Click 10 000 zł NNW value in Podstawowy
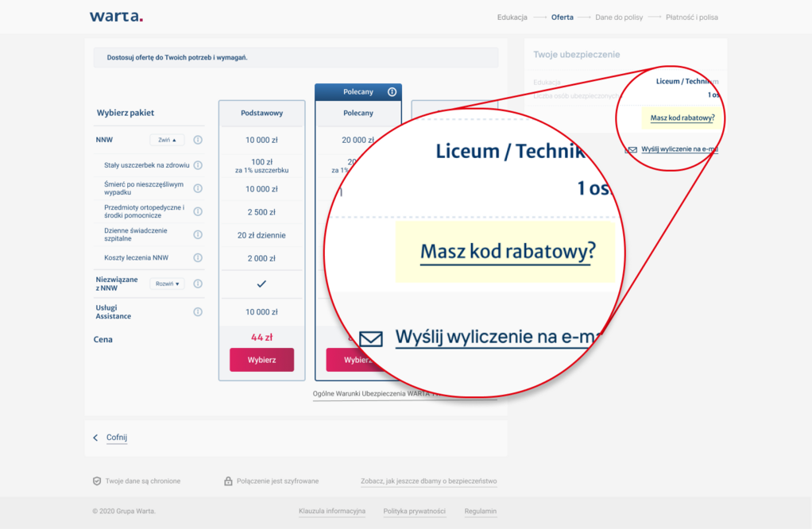The width and height of the screenshot is (812, 529). pyautogui.click(x=261, y=140)
